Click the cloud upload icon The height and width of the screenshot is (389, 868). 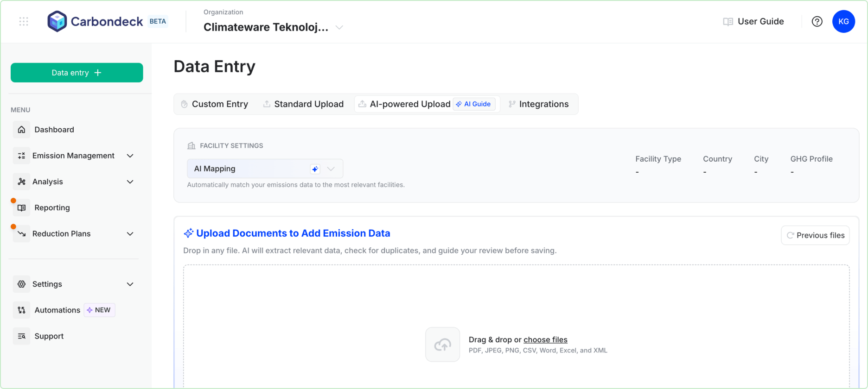click(x=442, y=345)
